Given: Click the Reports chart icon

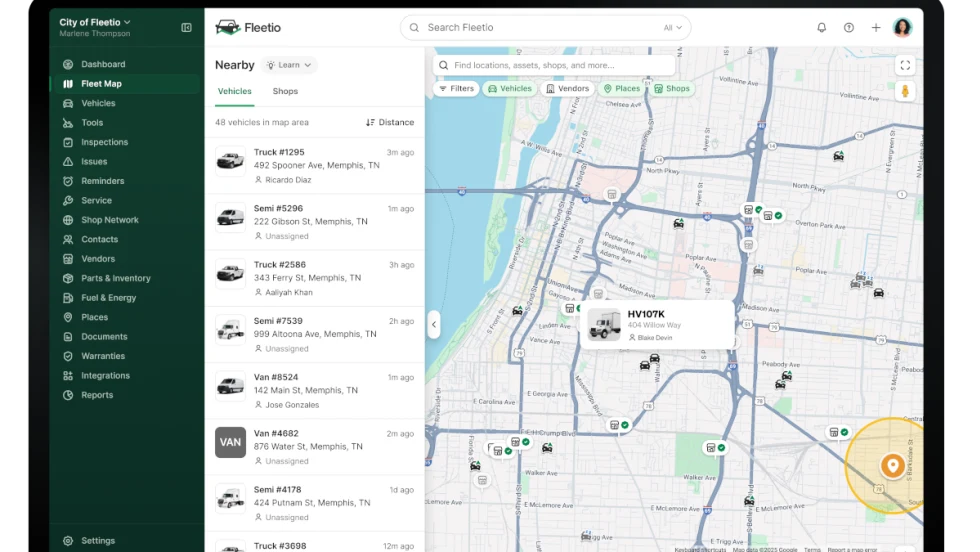Looking at the screenshot, I should click(x=68, y=394).
